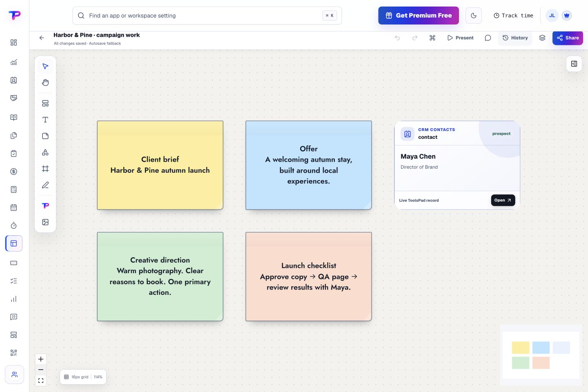This screenshot has width=588, height=392.
Task: Open the whiteboard app in sidebar
Action: click(14, 243)
